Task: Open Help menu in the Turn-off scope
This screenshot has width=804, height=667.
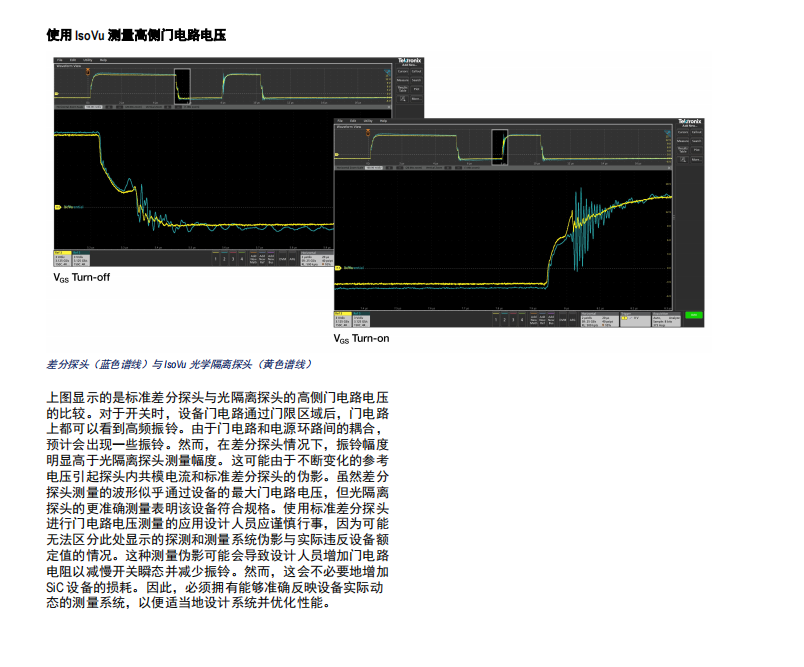Action: pos(103,60)
